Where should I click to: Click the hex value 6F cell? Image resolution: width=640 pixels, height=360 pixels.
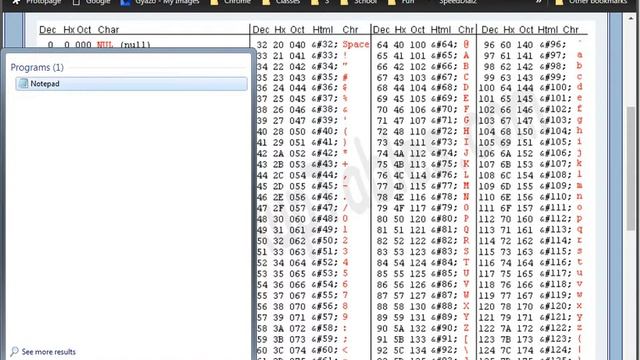pyautogui.click(x=506, y=208)
